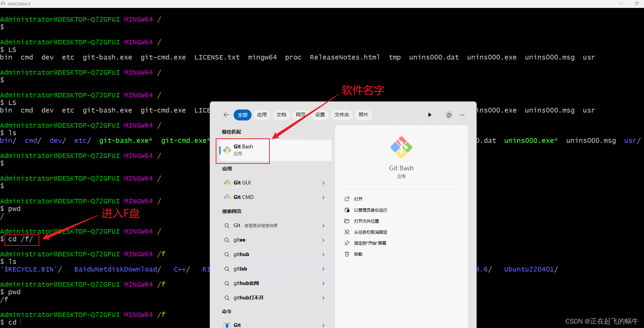
Task: Click the uninstall trash icon
Action: [x=347, y=254]
